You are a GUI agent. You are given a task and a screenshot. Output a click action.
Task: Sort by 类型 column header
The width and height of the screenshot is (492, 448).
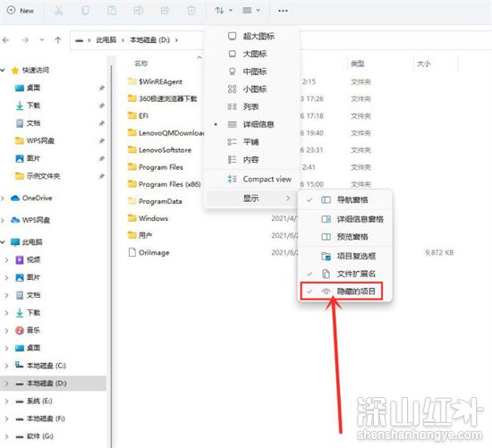point(358,64)
